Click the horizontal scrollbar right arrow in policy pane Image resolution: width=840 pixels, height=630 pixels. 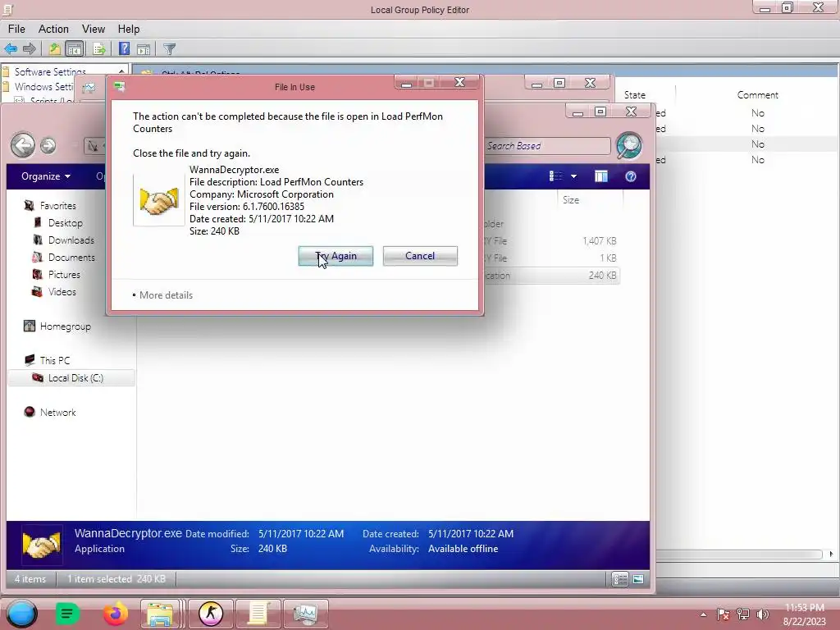(831, 554)
